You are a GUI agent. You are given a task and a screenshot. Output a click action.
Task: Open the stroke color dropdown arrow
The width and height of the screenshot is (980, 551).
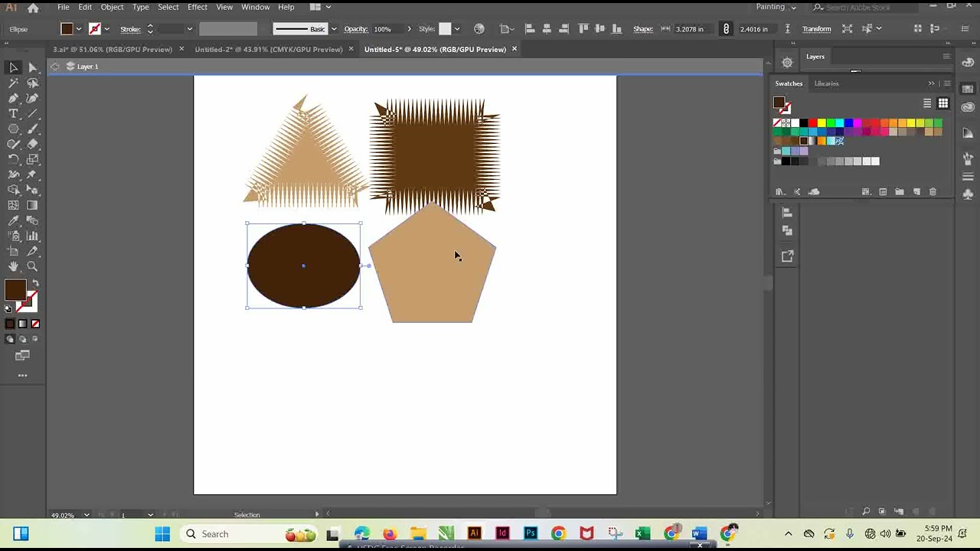click(106, 29)
